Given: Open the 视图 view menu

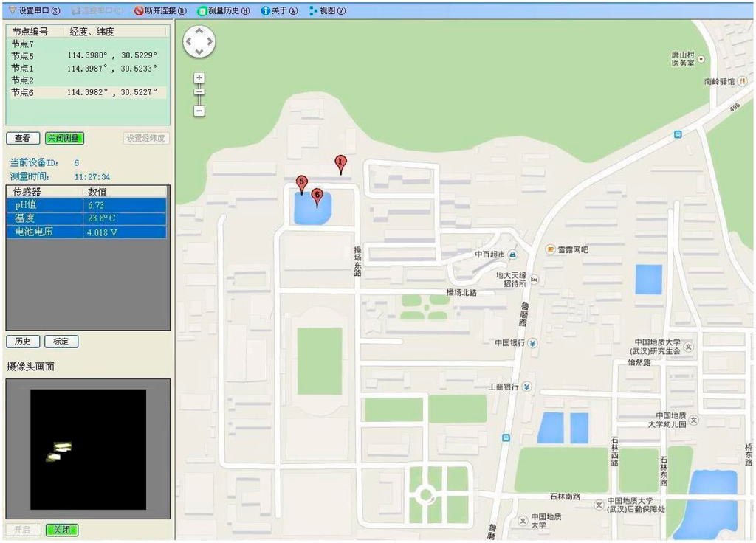Looking at the screenshot, I should 327,11.
